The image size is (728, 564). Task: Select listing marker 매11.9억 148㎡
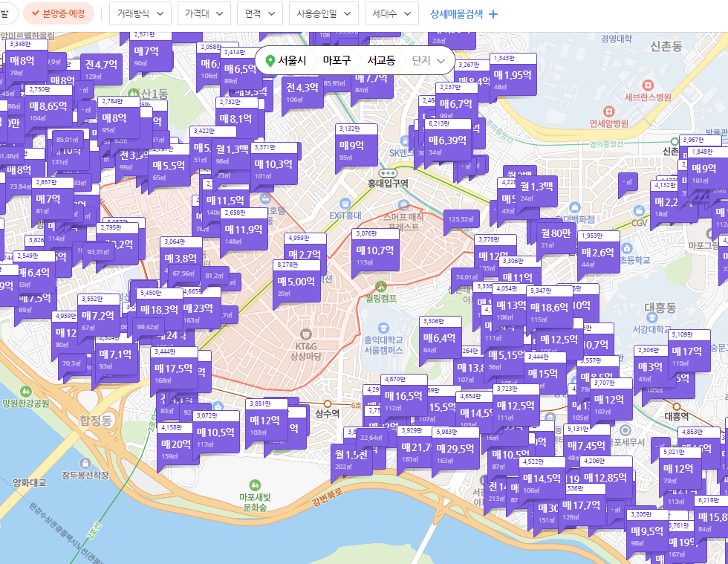pyautogui.click(x=244, y=230)
